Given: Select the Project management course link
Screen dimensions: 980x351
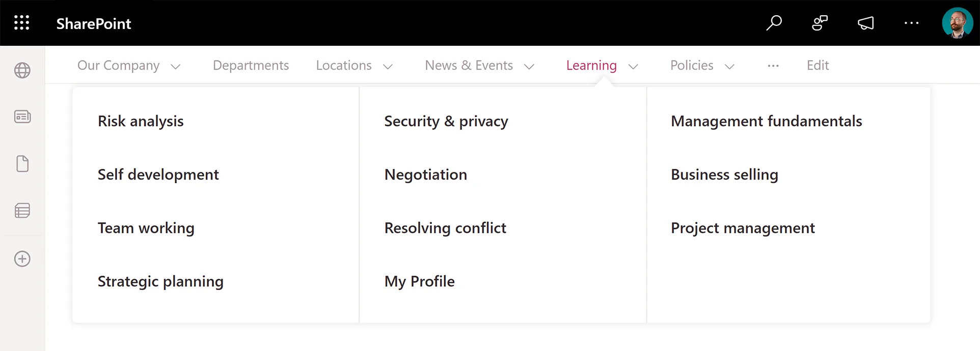Looking at the screenshot, I should (743, 228).
